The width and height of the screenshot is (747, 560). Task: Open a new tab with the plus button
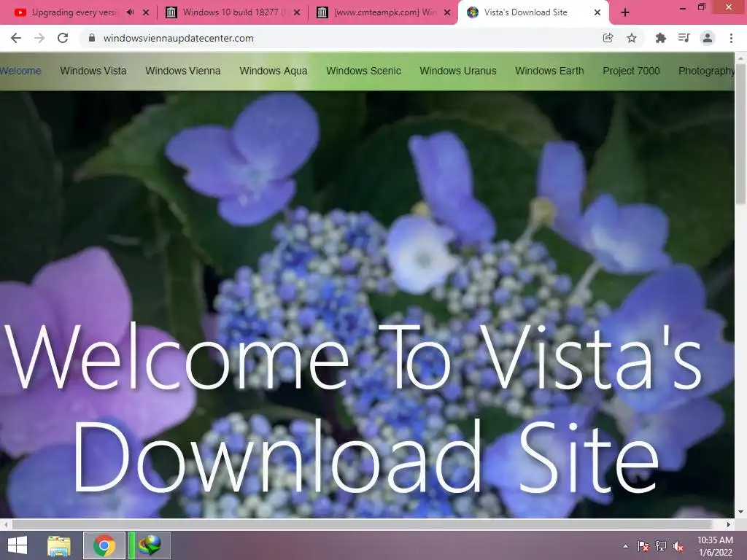point(625,13)
